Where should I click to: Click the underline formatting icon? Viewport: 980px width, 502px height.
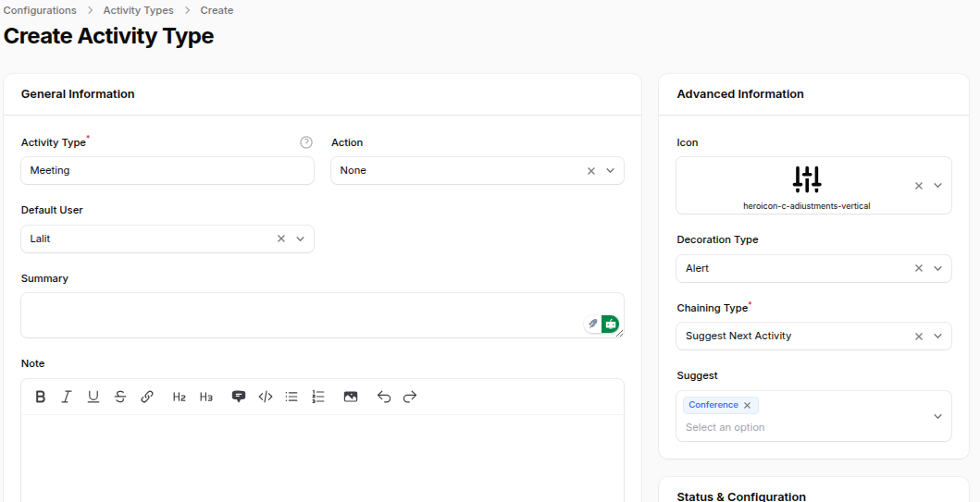pos(93,397)
